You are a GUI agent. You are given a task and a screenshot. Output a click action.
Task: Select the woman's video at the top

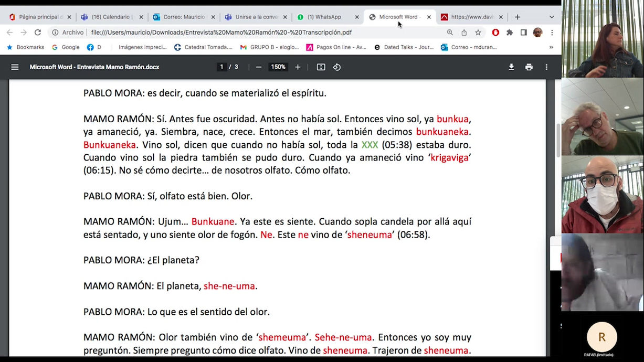pos(603,39)
